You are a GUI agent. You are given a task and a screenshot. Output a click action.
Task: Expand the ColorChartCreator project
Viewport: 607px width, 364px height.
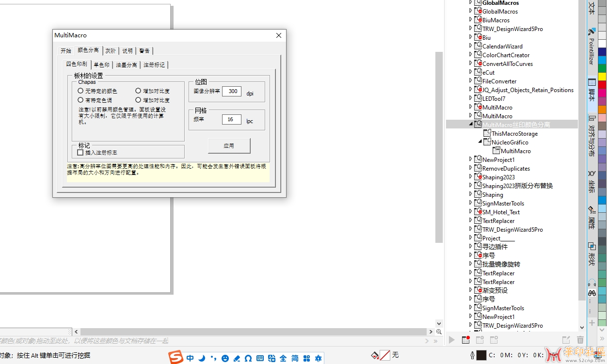(470, 55)
